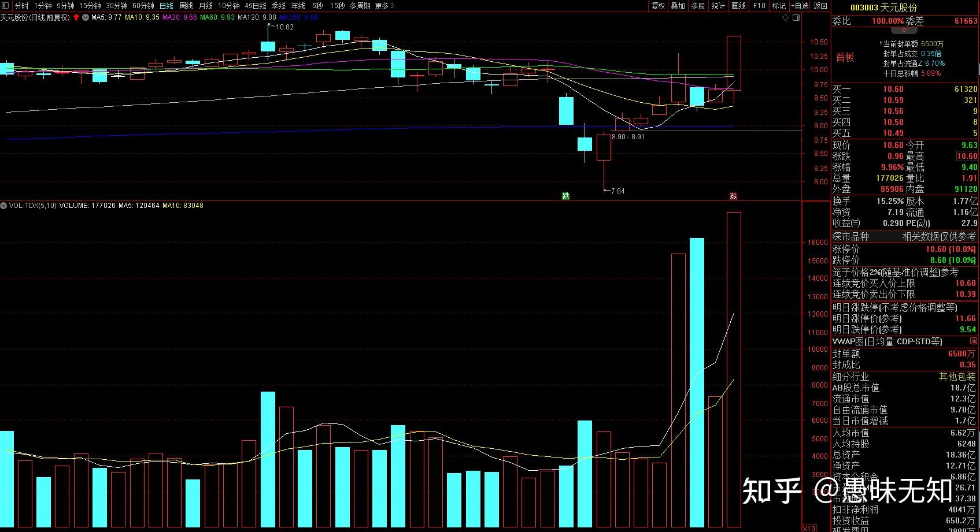Toggle the 复权 price adjustment option
Screen dimensions: 980x532
point(658,6)
